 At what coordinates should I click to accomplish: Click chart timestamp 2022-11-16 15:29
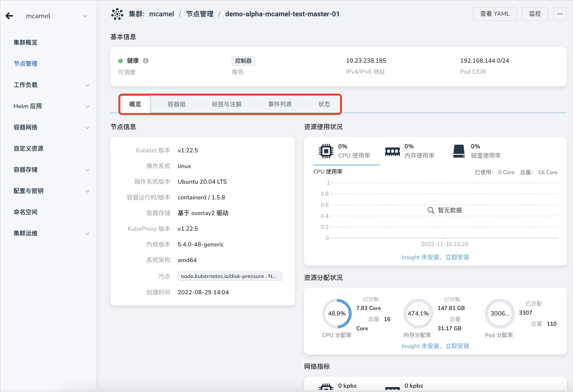tap(445, 244)
